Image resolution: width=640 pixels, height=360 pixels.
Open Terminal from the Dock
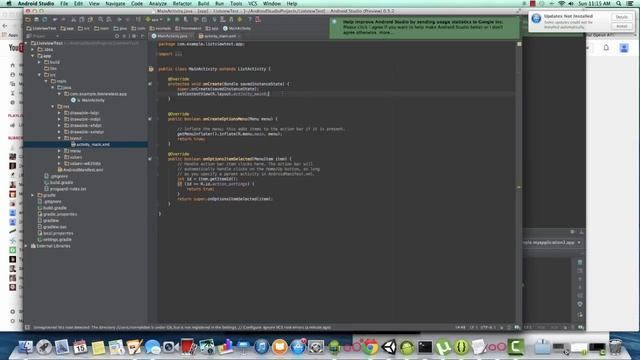click(x=425, y=347)
